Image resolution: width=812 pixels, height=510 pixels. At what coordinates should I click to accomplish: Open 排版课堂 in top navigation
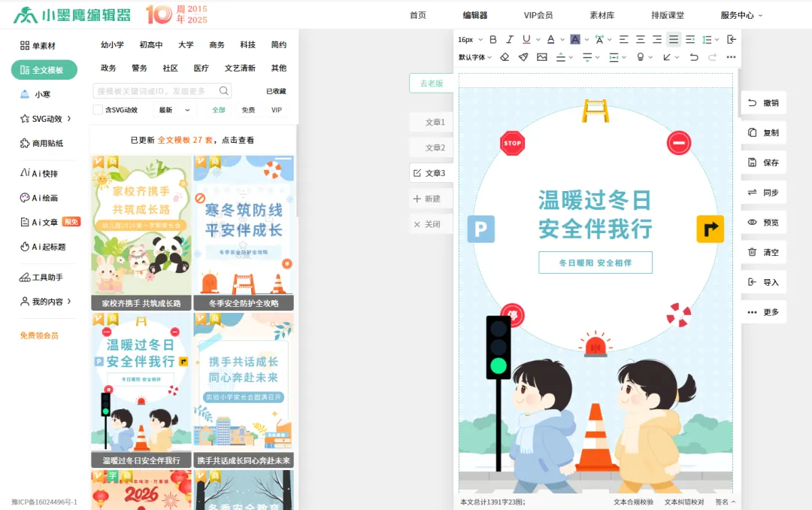click(x=668, y=15)
